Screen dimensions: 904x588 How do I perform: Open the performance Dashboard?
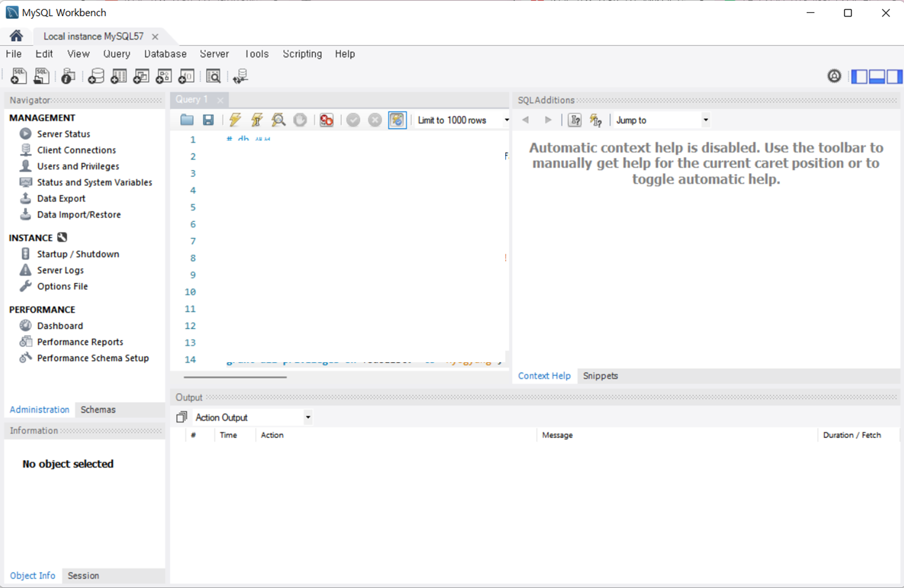tap(60, 326)
